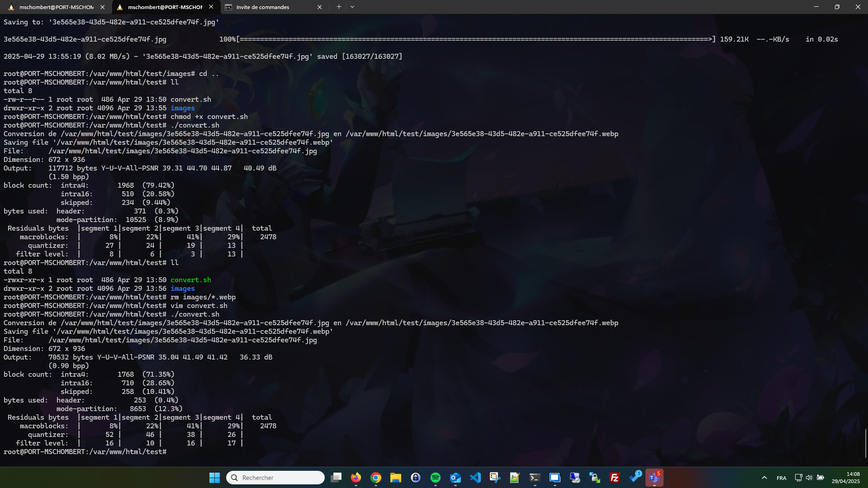Click the terminal vertical scrollbar
868x488 pixels.
coord(865,443)
